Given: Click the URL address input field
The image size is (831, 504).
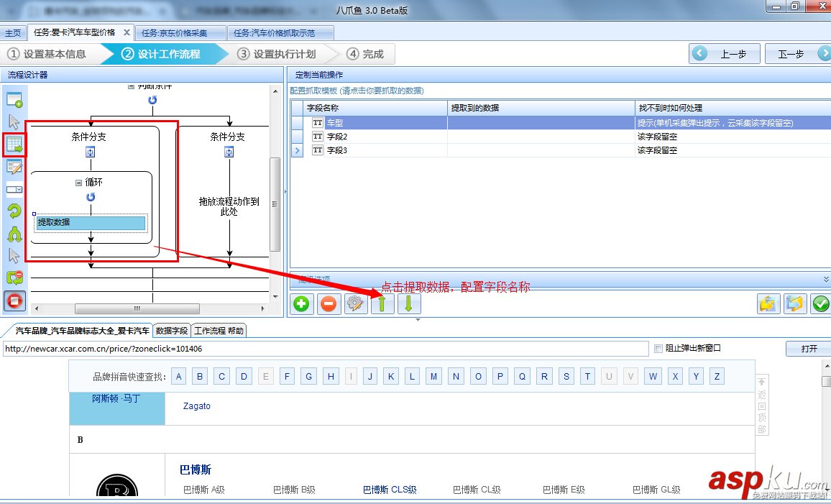Looking at the screenshot, I should click(326, 349).
